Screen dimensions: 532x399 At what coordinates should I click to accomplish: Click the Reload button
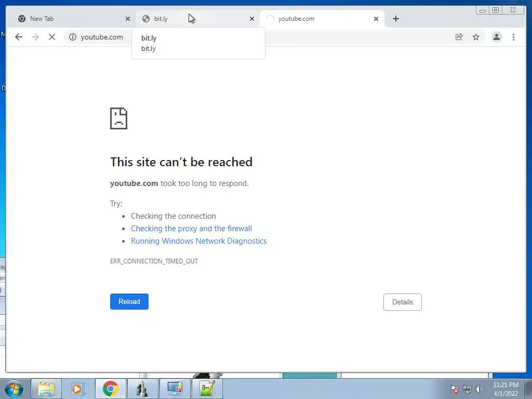click(x=129, y=302)
